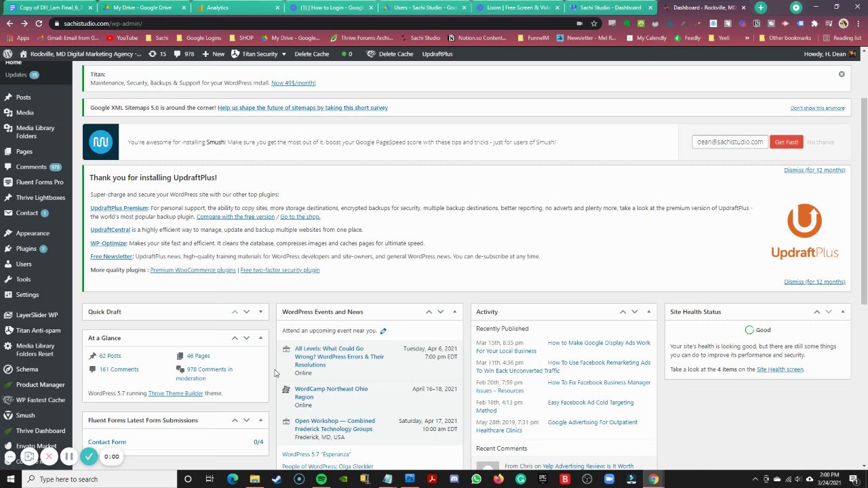Open updates counter showing 15 in admin bar

point(157,54)
